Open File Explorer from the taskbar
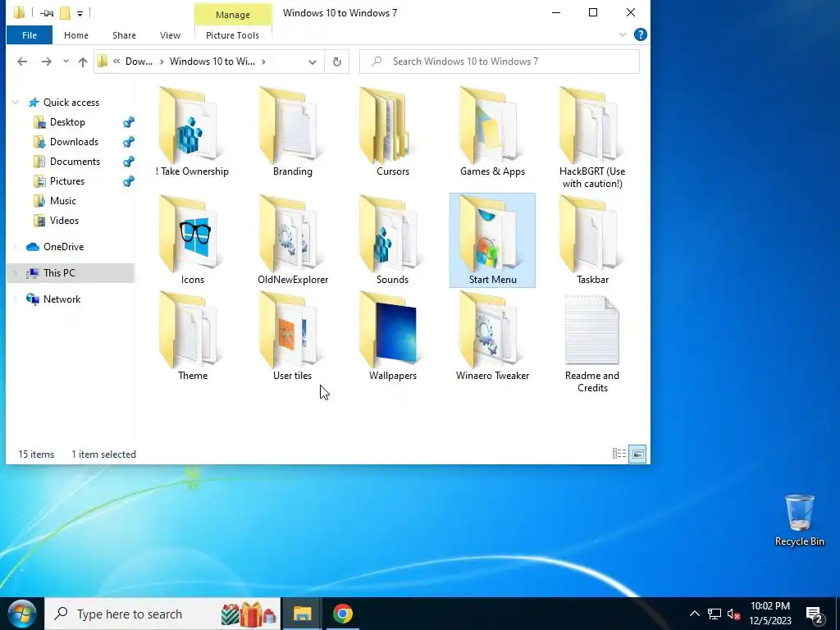Screen dimensions: 840x630 [302, 614]
